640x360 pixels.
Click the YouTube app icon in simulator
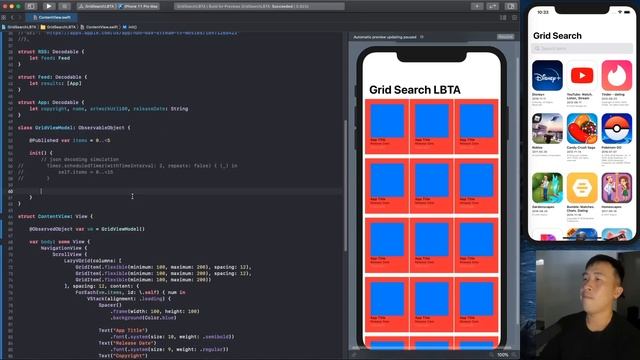(582, 76)
